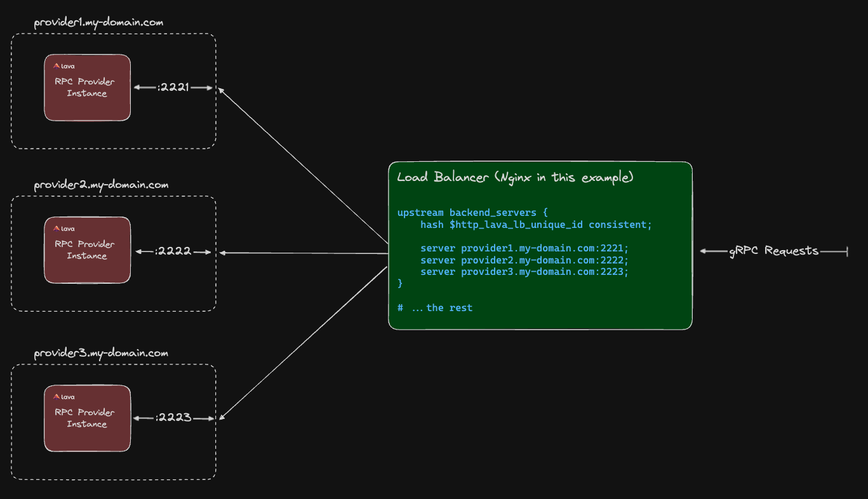
Task: Click the Load Balancer (Nginx in this example) heading
Action: [x=514, y=177]
